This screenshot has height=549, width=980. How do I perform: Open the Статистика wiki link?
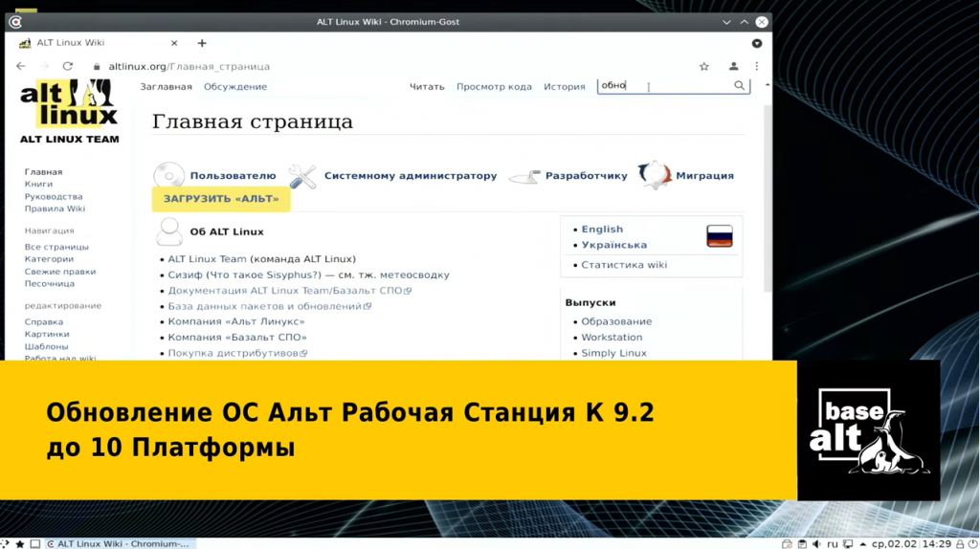click(x=624, y=265)
